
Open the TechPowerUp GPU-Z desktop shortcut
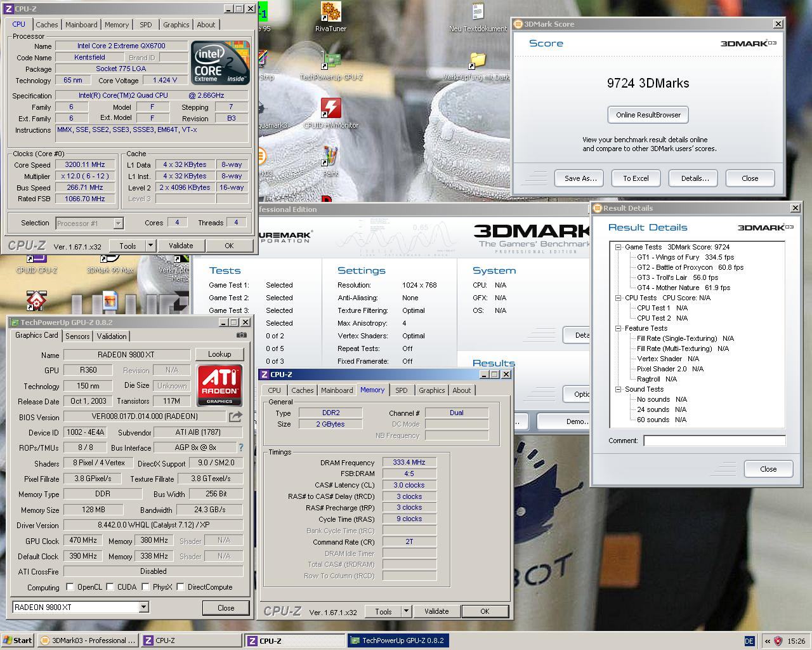coord(331,65)
